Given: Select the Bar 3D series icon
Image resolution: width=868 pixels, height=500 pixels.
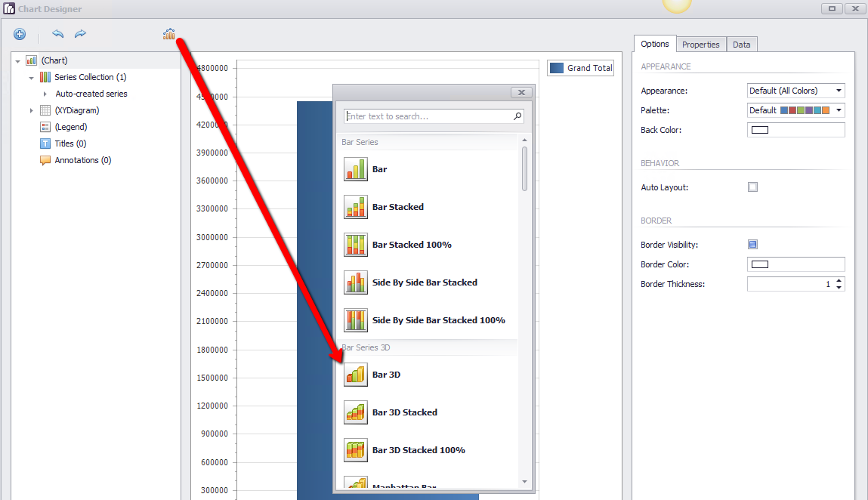Looking at the screenshot, I should pos(355,375).
